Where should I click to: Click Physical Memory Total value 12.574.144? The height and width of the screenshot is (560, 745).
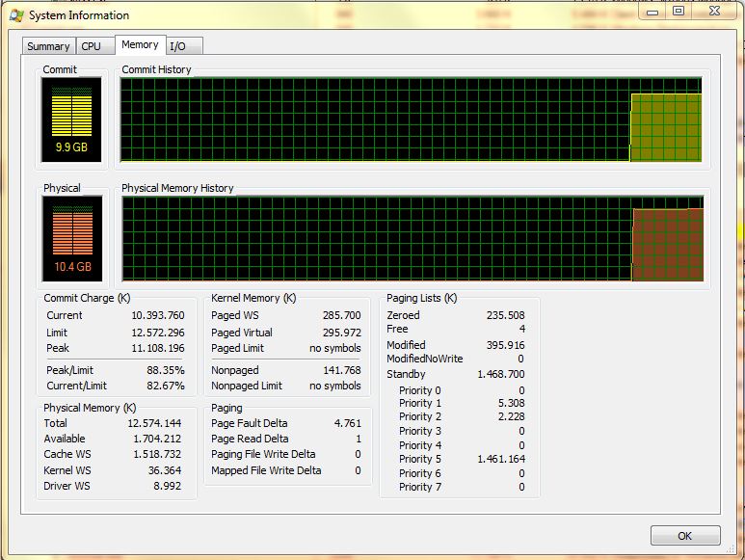(x=154, y=423)
